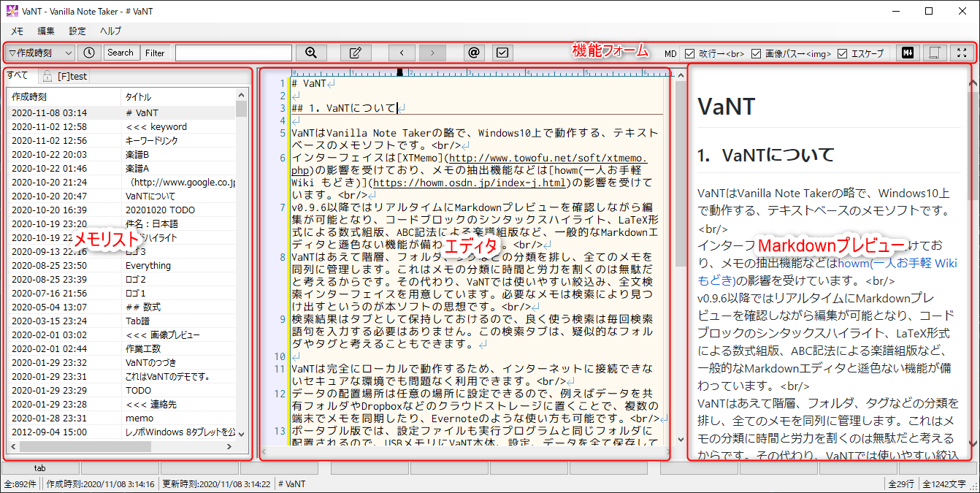Click the @ symbol toolbar button

pyautogui.click(x=473, y=53)
